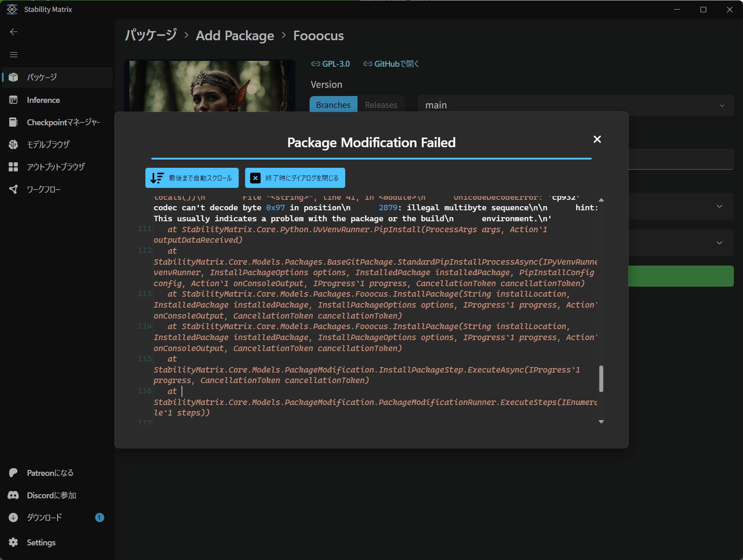Open the GPL-3.0 license link
Viewport: 743px width, 560px height.
coord(331,64)
